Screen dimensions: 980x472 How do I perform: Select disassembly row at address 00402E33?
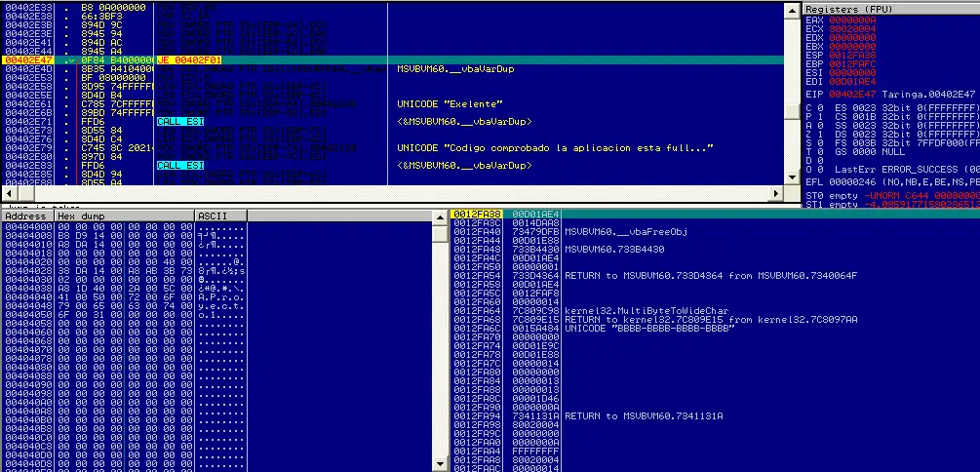tap(393, 8)
